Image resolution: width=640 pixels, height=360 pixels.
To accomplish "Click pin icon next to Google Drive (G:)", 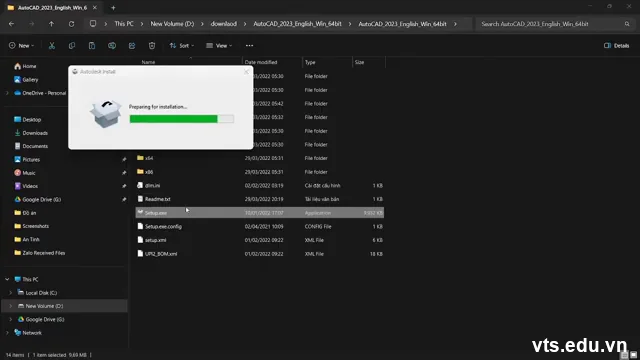I will [124, 200].
